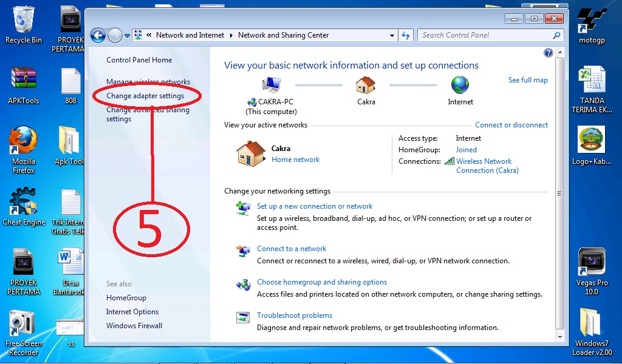622x364 pixels.
Task: Select the homegroup sharing options icon
Action: pos(243,284)
